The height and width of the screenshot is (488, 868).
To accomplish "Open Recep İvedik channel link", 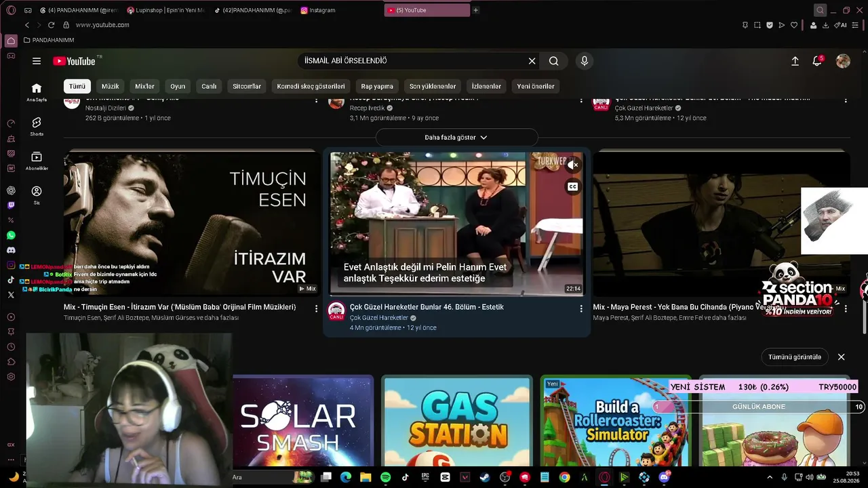I will tap(367, 108).
